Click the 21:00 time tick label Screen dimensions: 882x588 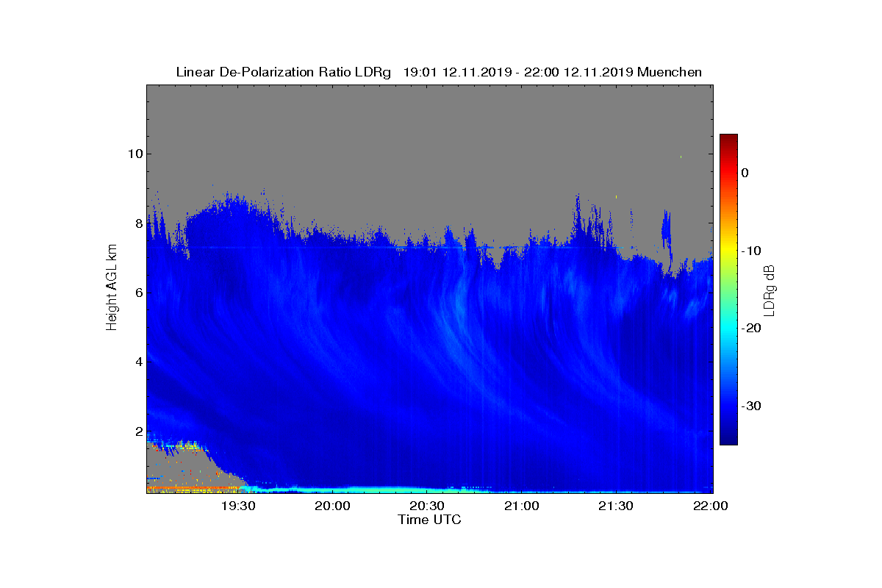[x=521, y=506]
